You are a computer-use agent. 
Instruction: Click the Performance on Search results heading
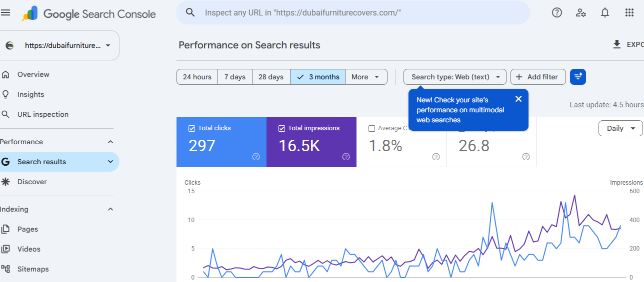(249, 45)
